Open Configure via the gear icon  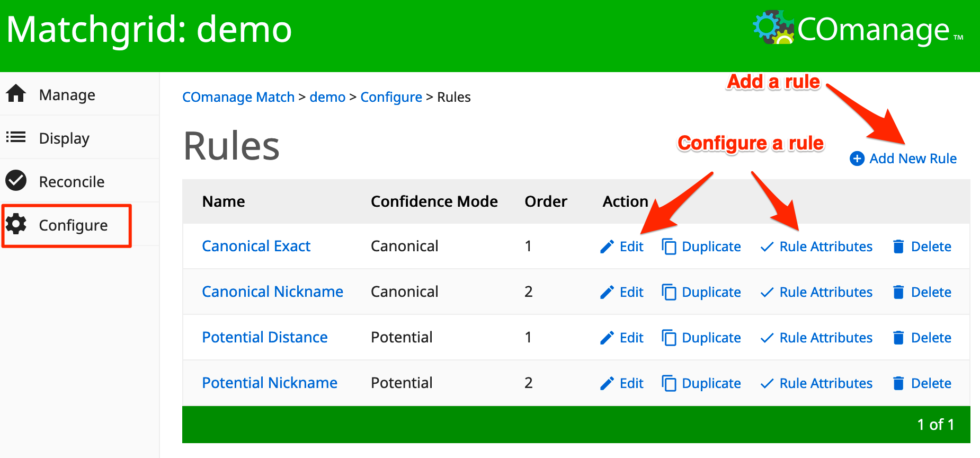tap(16, 224)
